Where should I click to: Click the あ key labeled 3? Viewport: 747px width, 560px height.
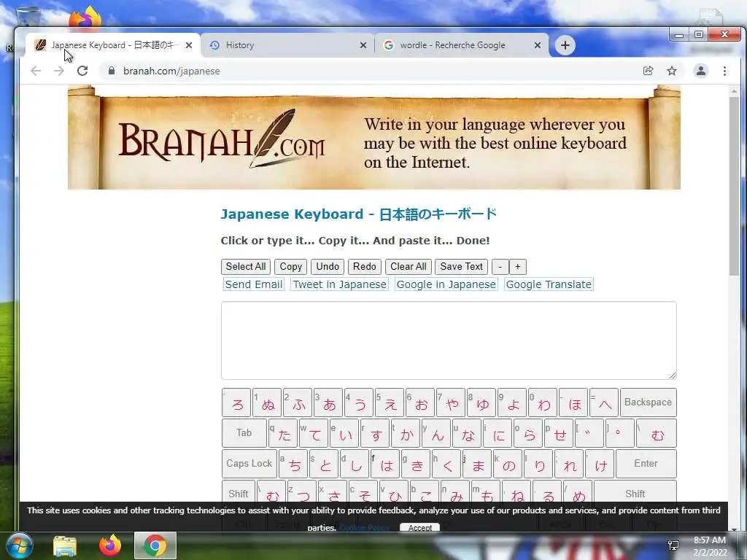click(x=328, y=402)
